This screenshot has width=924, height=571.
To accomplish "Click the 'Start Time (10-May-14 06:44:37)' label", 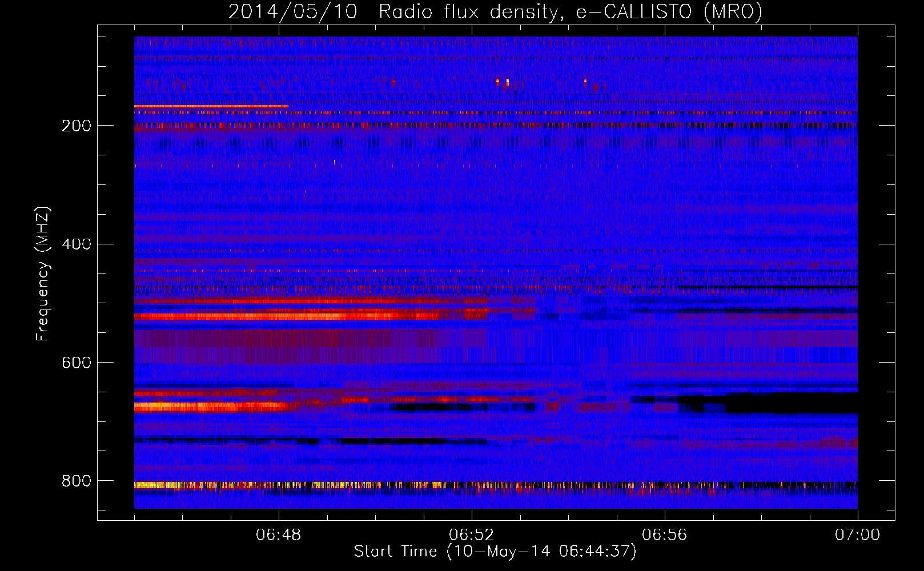I will pos(495,552).
